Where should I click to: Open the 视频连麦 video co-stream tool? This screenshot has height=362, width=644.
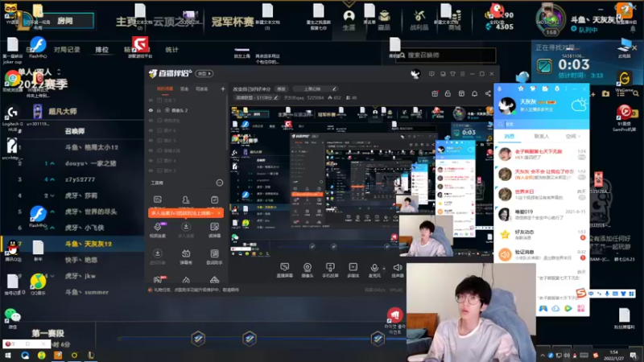[x=158, y=230]
